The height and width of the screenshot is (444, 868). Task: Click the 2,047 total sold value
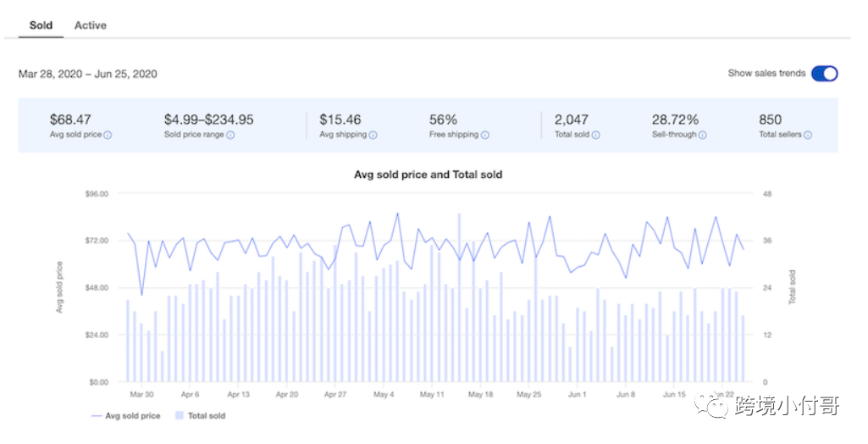(571, 119)
